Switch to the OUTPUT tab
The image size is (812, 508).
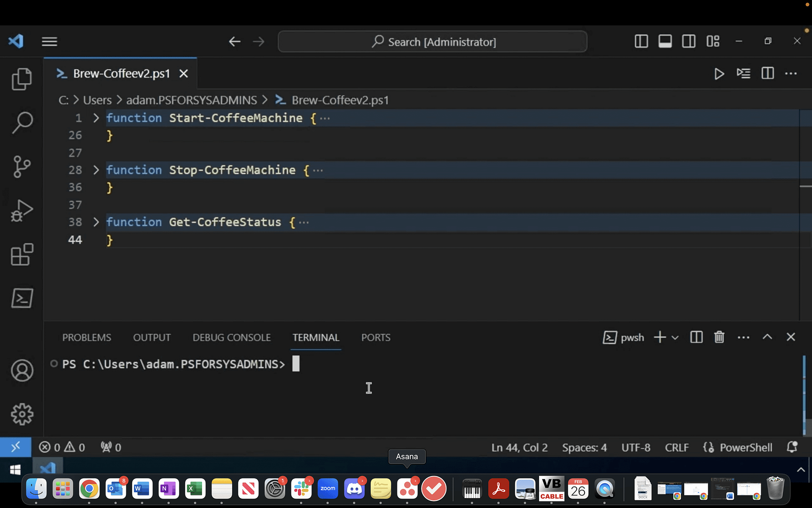pos(152,338)
